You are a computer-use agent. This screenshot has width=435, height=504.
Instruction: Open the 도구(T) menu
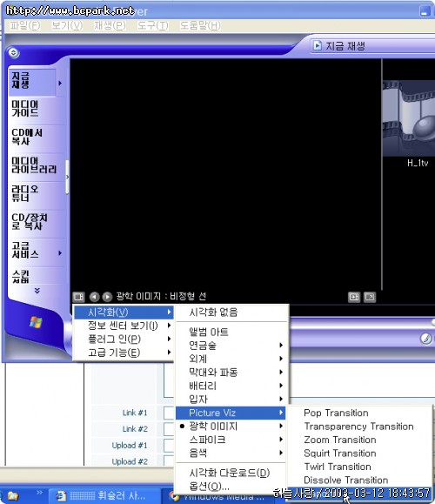point(152,25)
